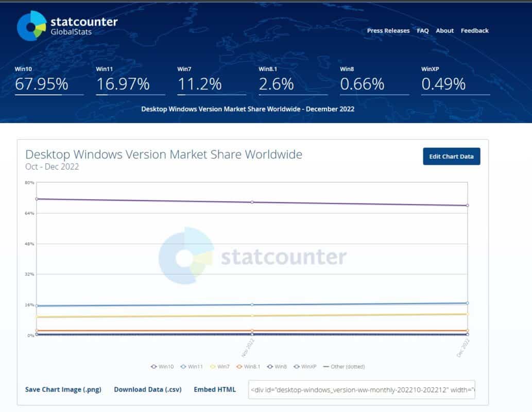Hide the Win10 series via its legend entry
532x412 pixels.
pyautogui.click(x=161, y=367)
